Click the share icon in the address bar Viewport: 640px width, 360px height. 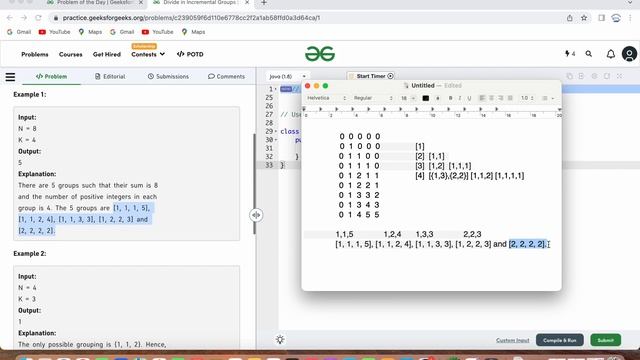coord(569,18)
